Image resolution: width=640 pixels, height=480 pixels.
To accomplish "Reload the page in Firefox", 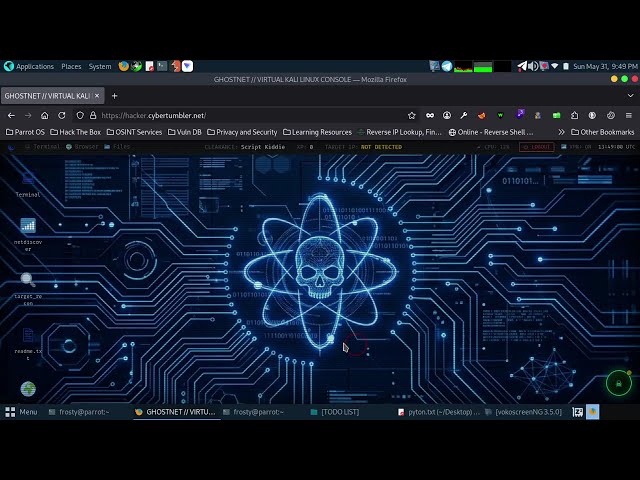I will (x=62, y=116).
